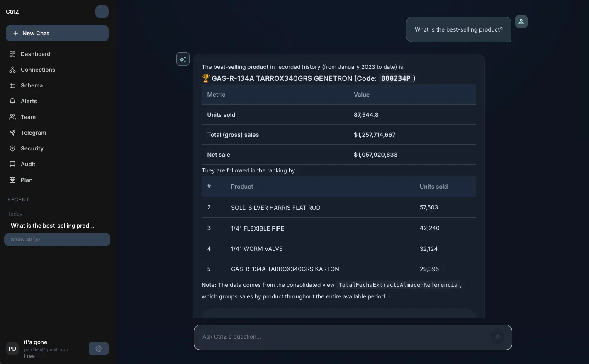Open the Plan page
589x364 pixels.
click(57, 180)
